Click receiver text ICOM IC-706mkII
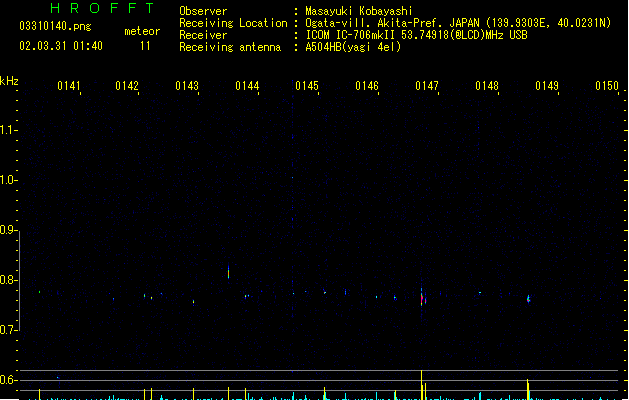This screenshot has height=400, width=629. pyautogui.click(x=351, y=35)
